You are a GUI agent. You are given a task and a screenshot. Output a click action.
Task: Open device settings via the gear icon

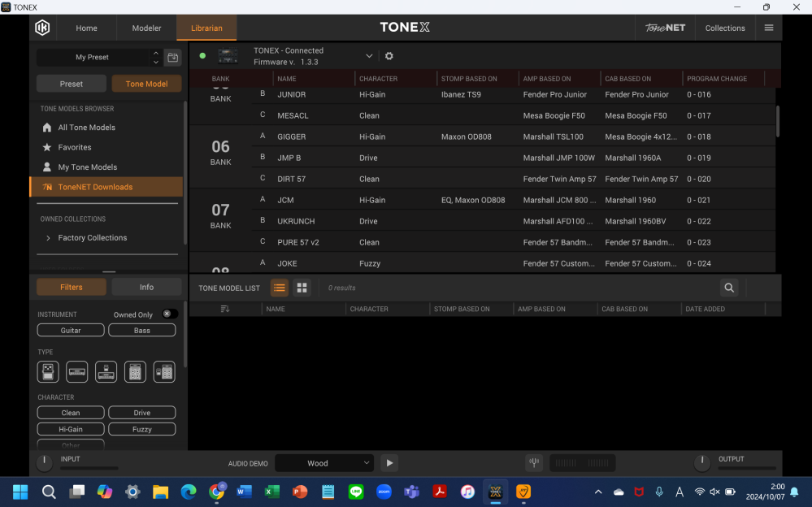[389, 57]
